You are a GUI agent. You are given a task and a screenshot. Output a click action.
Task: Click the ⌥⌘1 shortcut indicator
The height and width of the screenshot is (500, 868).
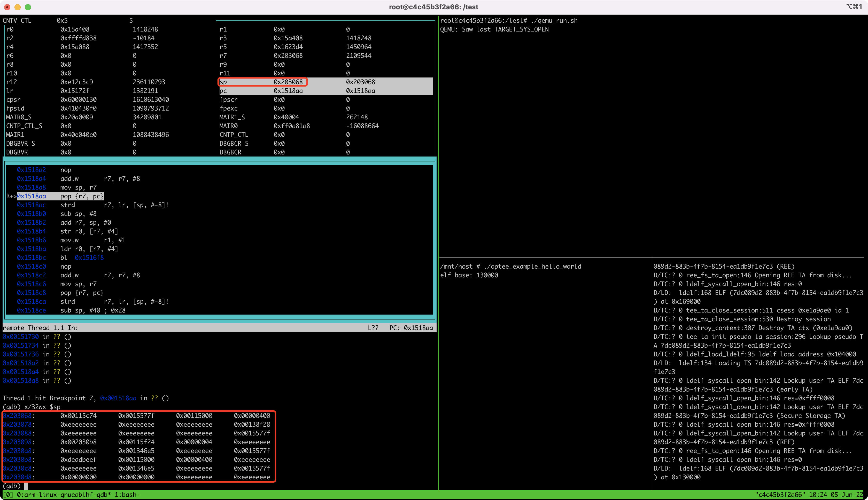854,6
